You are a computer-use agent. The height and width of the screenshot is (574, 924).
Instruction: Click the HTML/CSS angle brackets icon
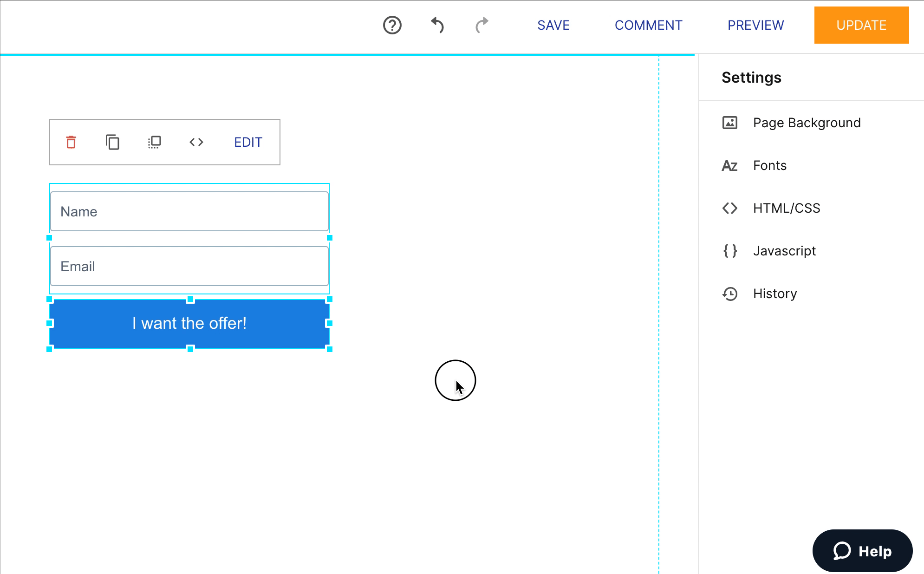730,208
